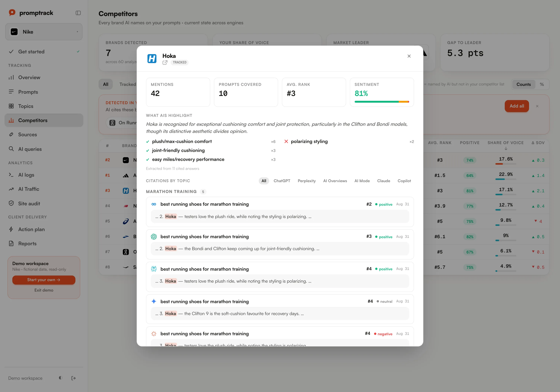Click the sign out icon
Screen dimensions: 560x392
point(73,378)
